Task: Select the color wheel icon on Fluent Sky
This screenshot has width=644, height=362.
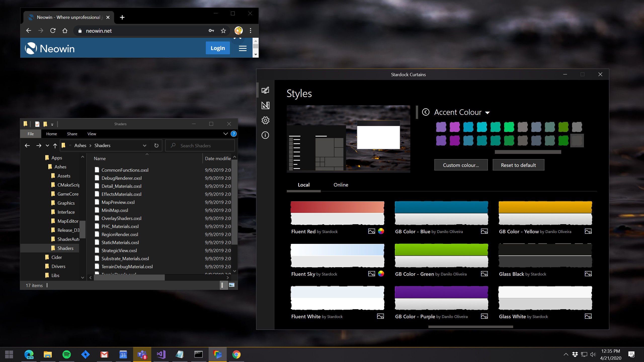Action: coord(381,274)
